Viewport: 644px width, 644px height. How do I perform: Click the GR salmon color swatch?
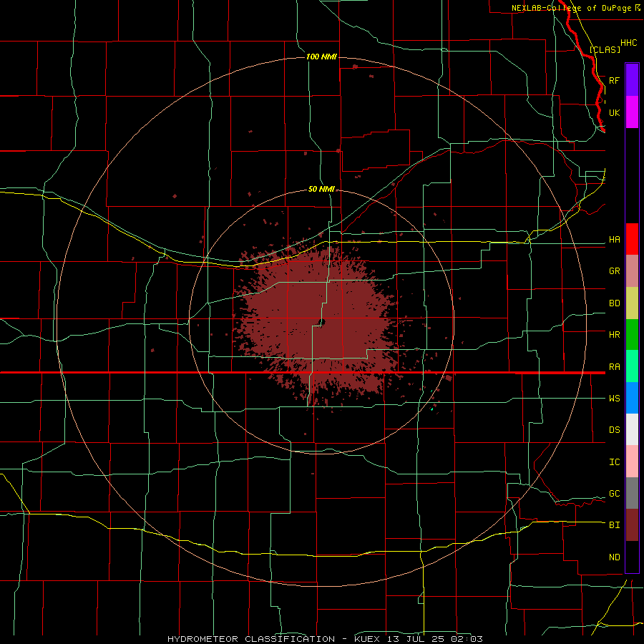point(632,271)
